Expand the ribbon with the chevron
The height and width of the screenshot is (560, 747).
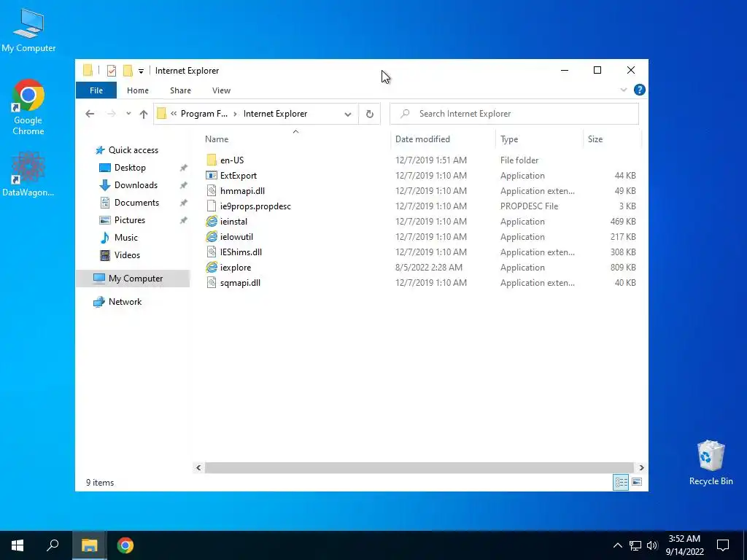pyautogui.click(x=624, y=90)
